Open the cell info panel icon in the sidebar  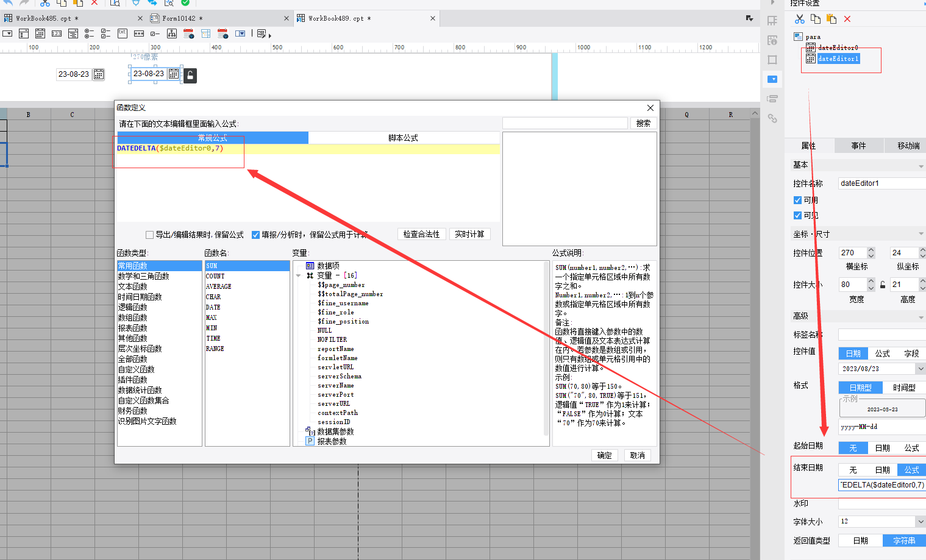coord(772,40)
